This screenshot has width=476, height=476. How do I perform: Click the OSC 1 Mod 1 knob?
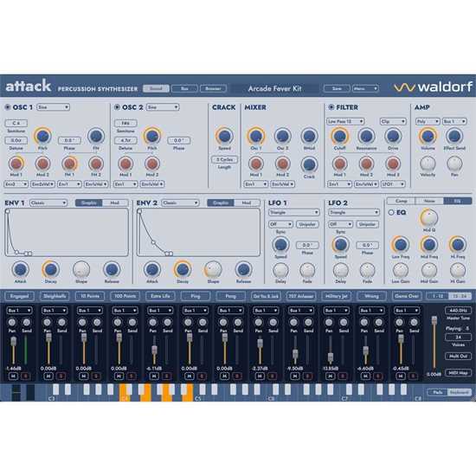pyautogui.click(x=16, y=164)
